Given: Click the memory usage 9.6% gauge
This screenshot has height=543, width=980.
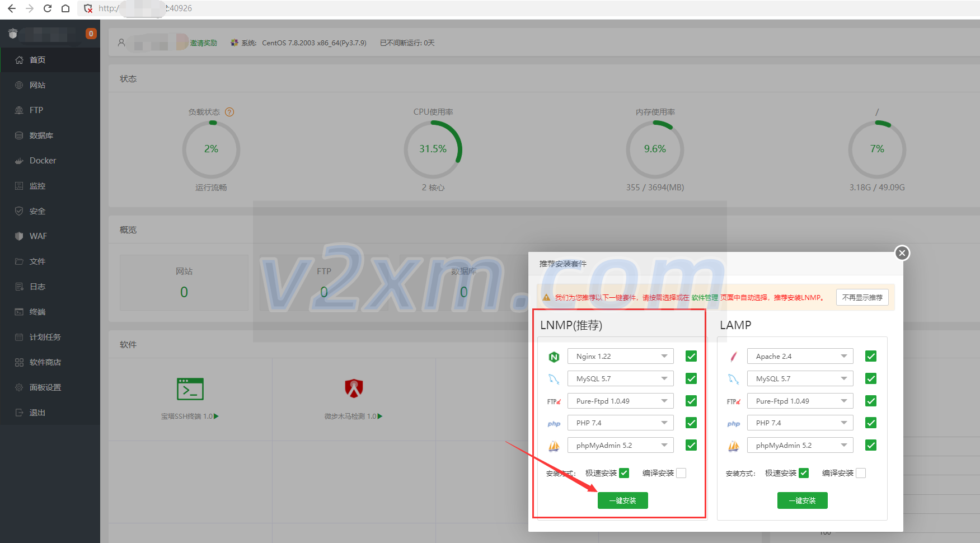Looking at the screenshot, I should pos(655,149).
